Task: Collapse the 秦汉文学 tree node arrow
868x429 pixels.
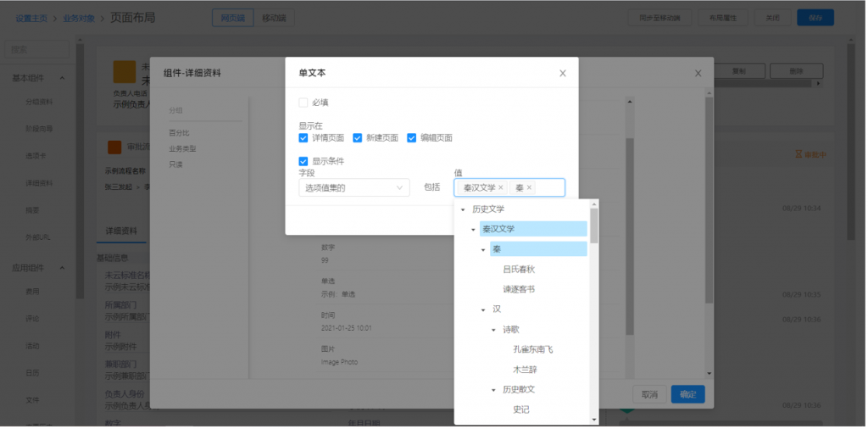Action: tap(473, 230)
